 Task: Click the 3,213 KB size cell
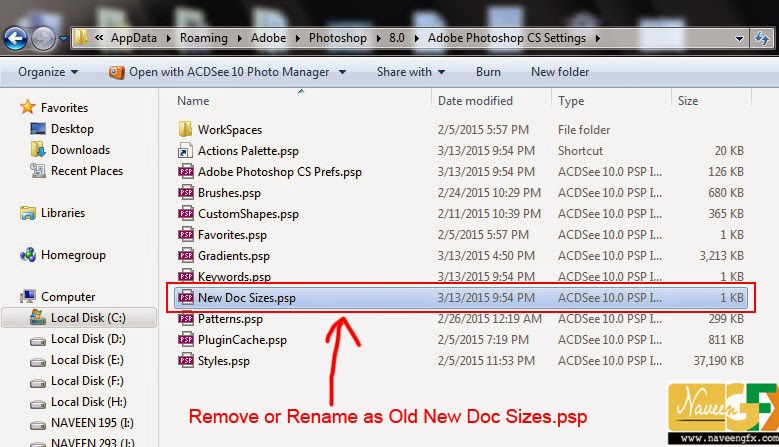(721, 255)
